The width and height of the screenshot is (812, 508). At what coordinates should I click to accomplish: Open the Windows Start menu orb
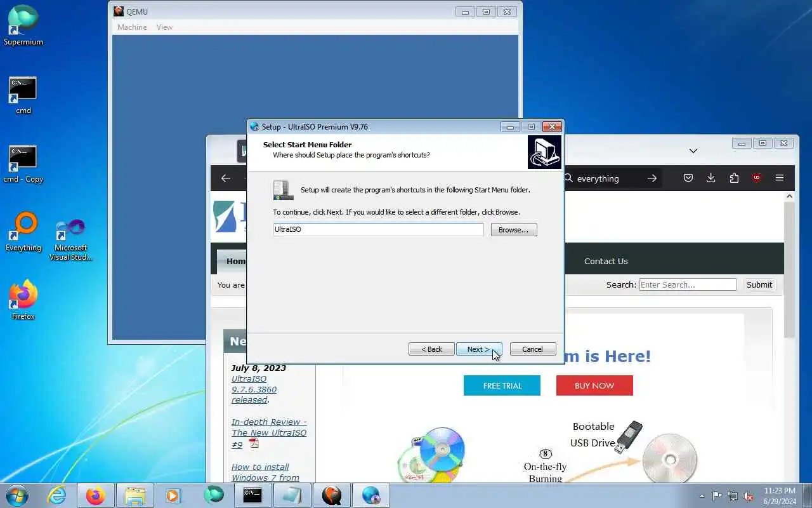[17, 495]
